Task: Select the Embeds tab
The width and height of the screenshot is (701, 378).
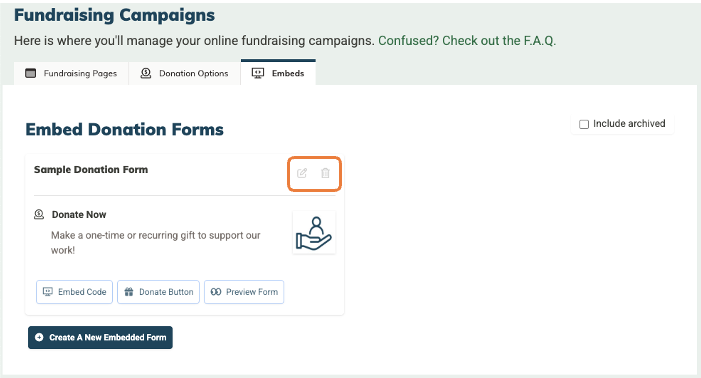Action: click(278, 72)
